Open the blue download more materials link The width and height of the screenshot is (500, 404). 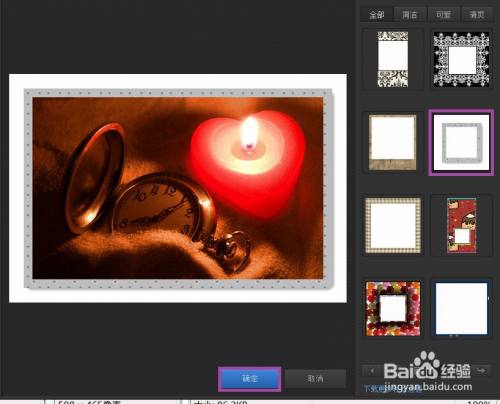(x=389, y=388)
